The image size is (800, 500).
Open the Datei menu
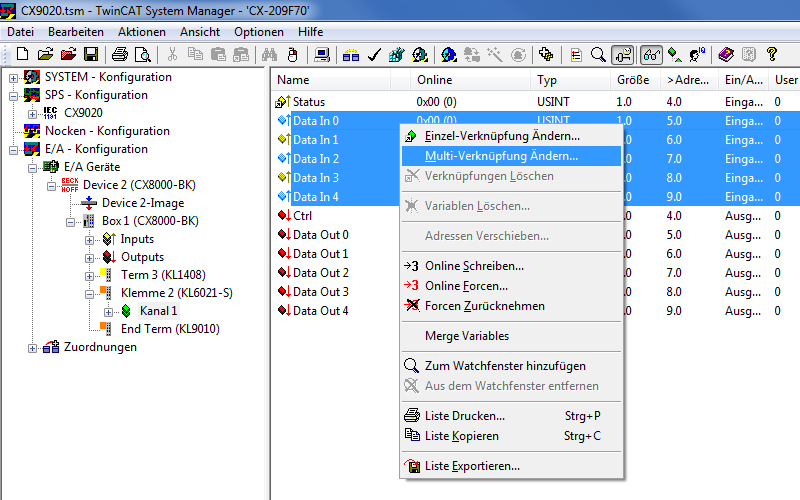tap(20, 32)
